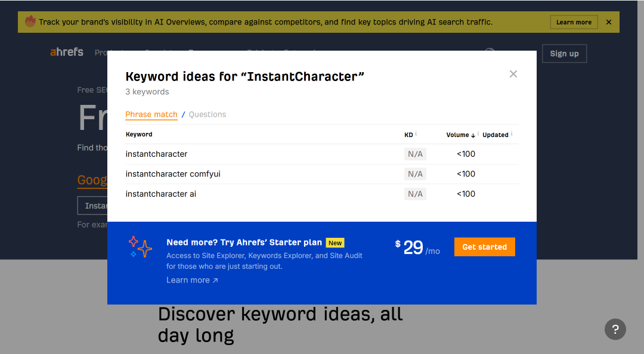Click the KD info icon

tap(416, 133)
